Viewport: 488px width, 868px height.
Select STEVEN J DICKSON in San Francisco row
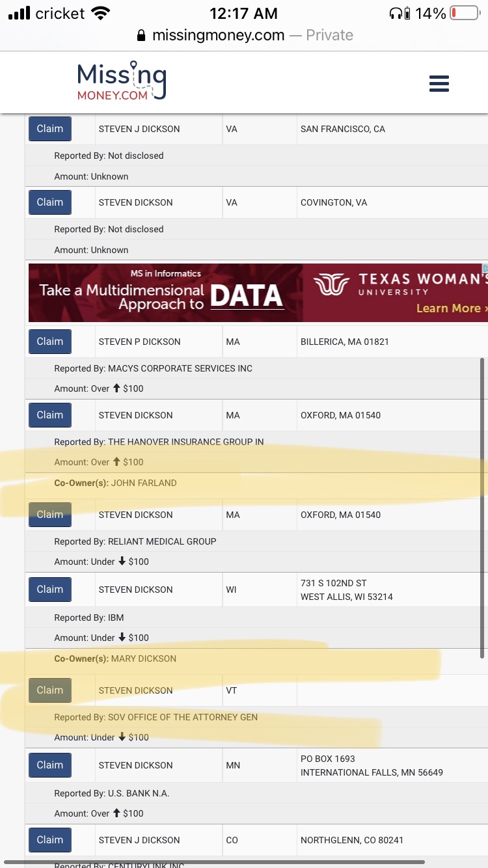pos(140,129)
